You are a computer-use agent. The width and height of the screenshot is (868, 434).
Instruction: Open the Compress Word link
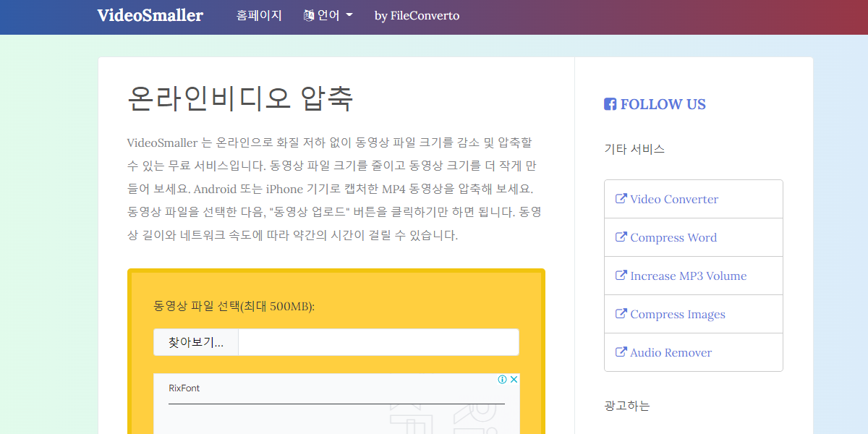673,237
